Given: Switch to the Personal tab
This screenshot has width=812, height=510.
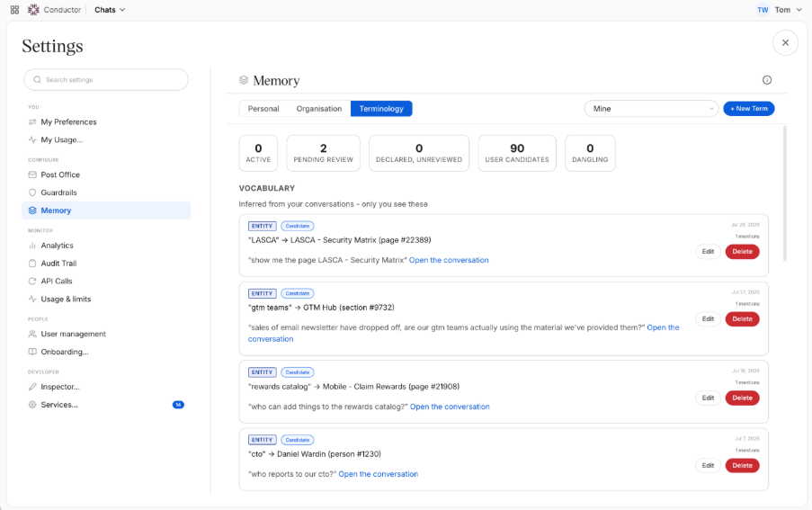Looking at the screenshot, I should pos(263,109).
